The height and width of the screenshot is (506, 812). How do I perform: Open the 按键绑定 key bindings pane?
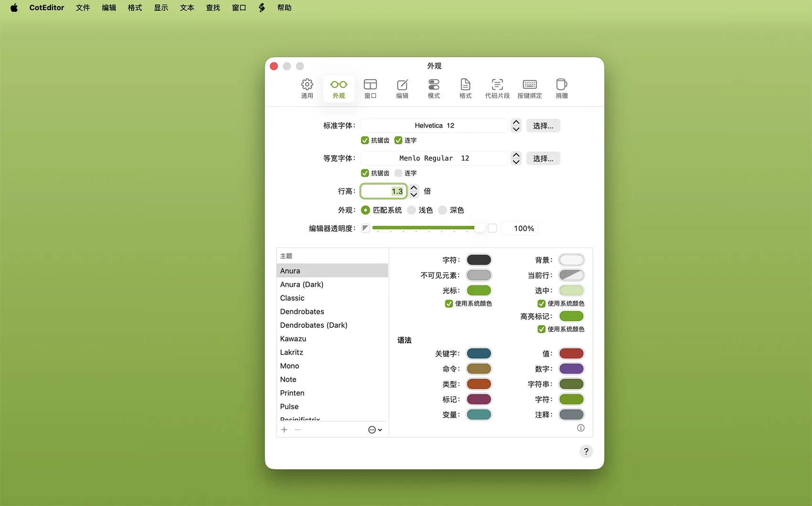[530, 89]
